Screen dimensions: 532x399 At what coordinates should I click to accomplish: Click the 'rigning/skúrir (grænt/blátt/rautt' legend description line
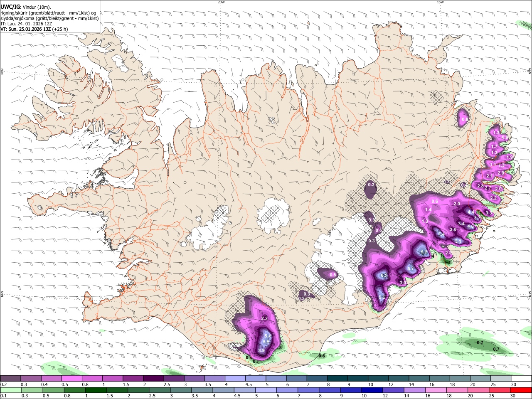48,13
